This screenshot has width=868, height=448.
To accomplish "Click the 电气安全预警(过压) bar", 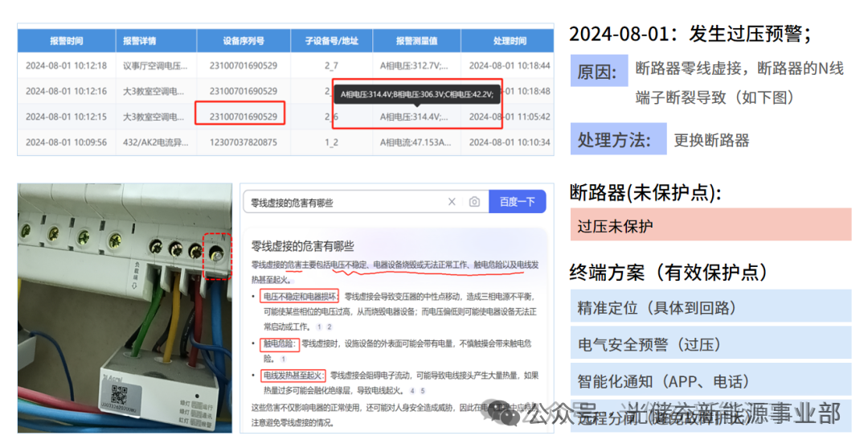I will pos(710,344).
